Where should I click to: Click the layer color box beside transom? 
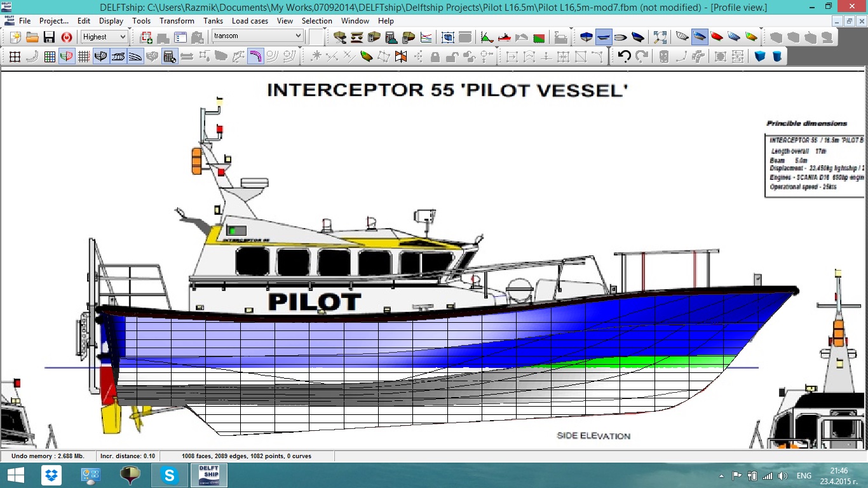pyautogui.click(x=316, y=37)
